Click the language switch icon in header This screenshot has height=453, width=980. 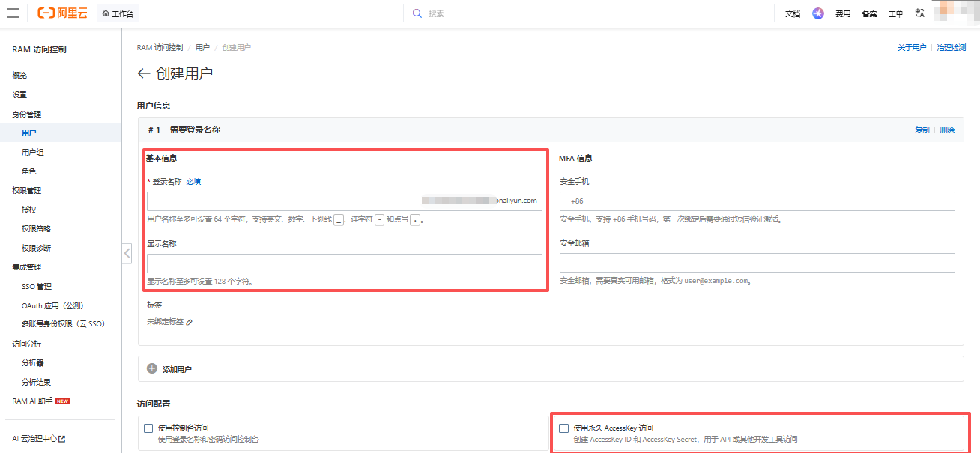tap(920, 13)
